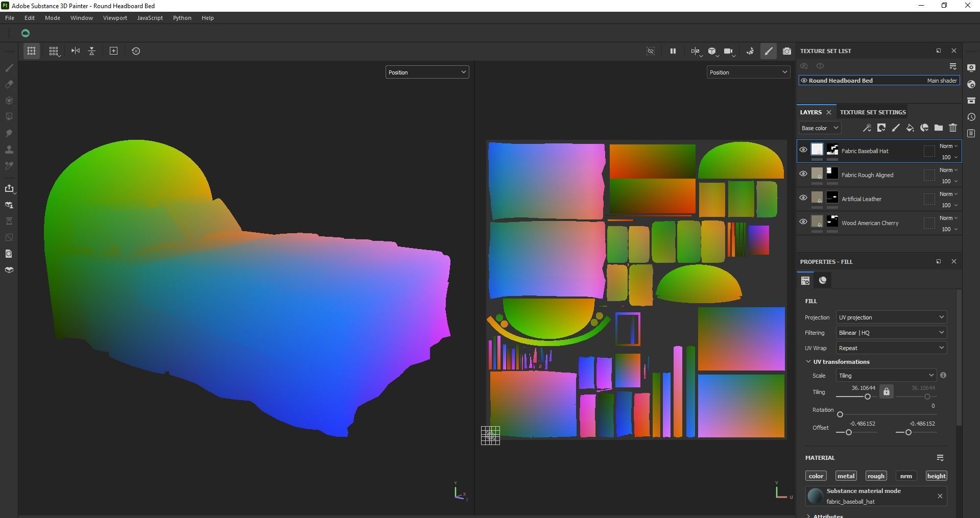This screenshot has height=518, width=980.
Task: Open the 3D cube view mode icon
Action: point(712,51)
